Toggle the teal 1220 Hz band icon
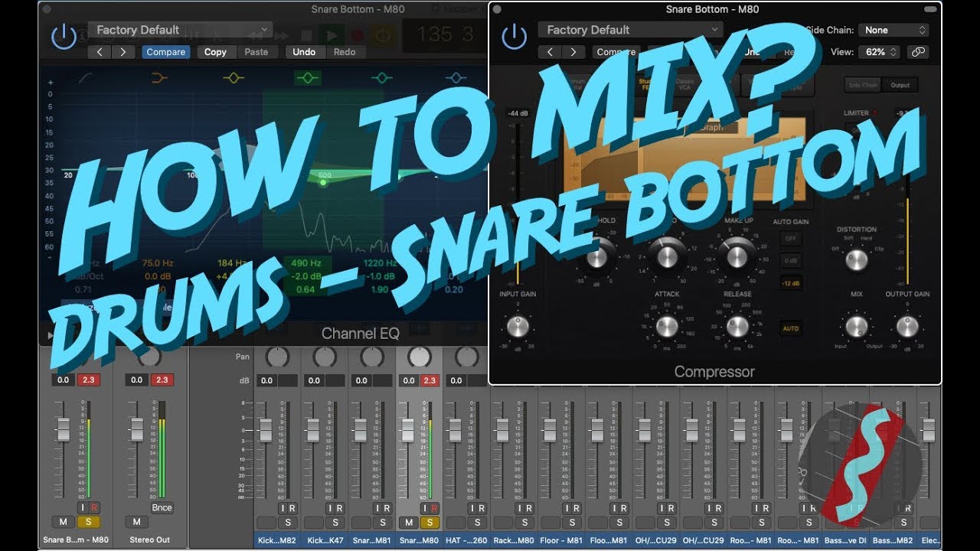Screen dimensions: 980x551 pos(381,77)
